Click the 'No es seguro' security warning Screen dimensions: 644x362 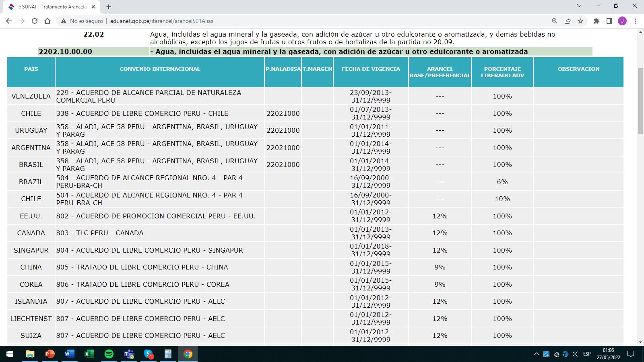pos(82,21)
